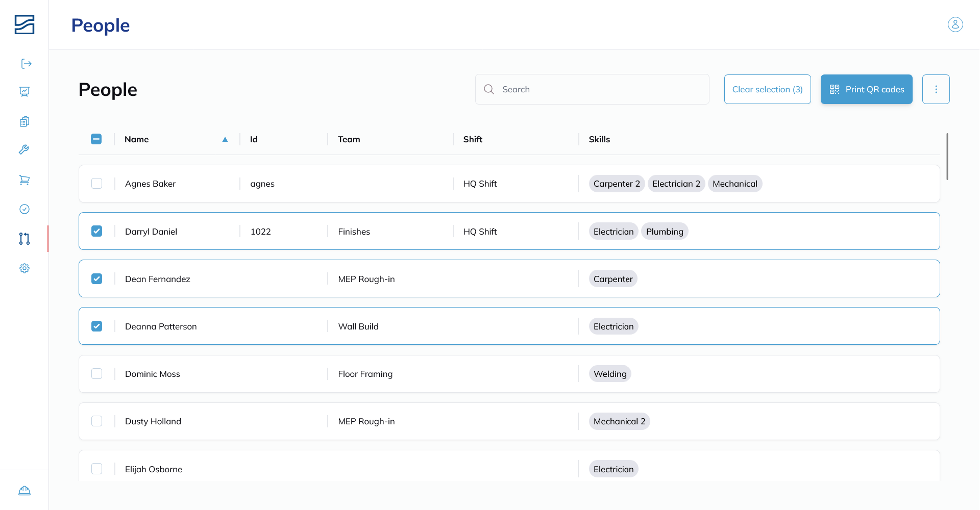Image resolution: width=980 pixels, height=510 pixels.
Task: Click the id value agnes
Action: pos(262,184)
